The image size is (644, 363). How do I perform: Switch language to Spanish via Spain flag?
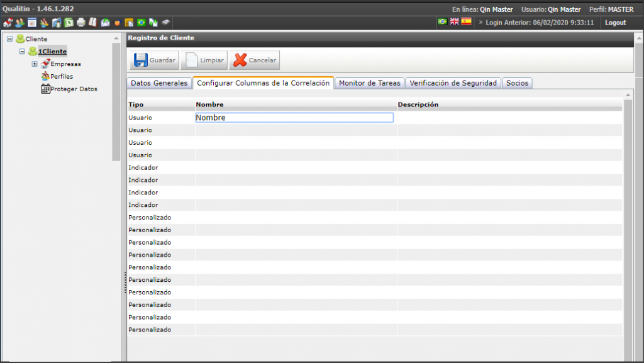click(x=466, y=22)
